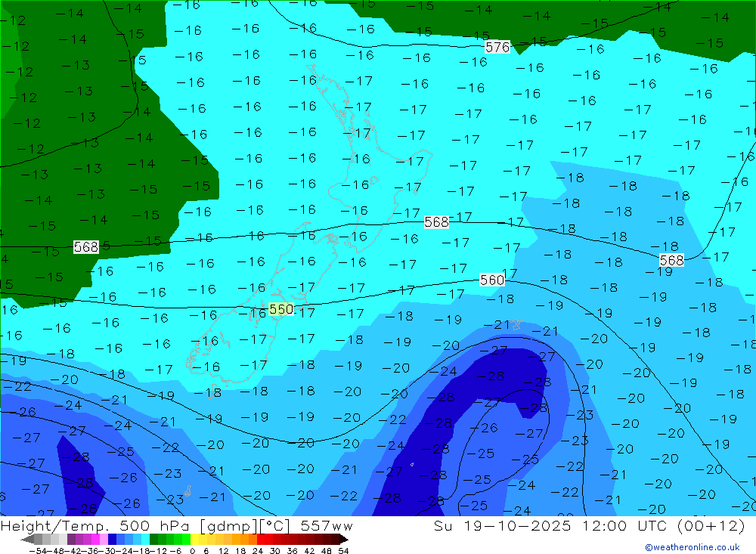
Task: Click the 560 contour label
Action: click(492, 280)
